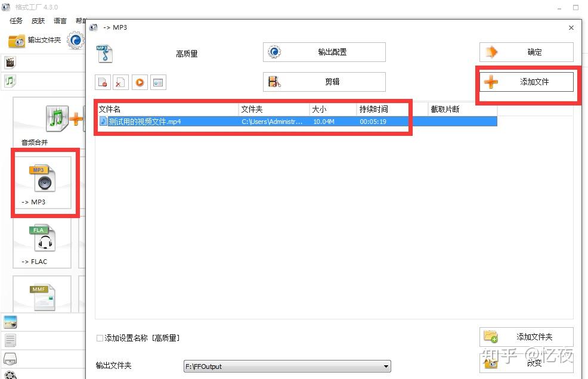This screenshot has height=379, width=588.
Task: Open the 语言 menu
Action: (60, 21)
